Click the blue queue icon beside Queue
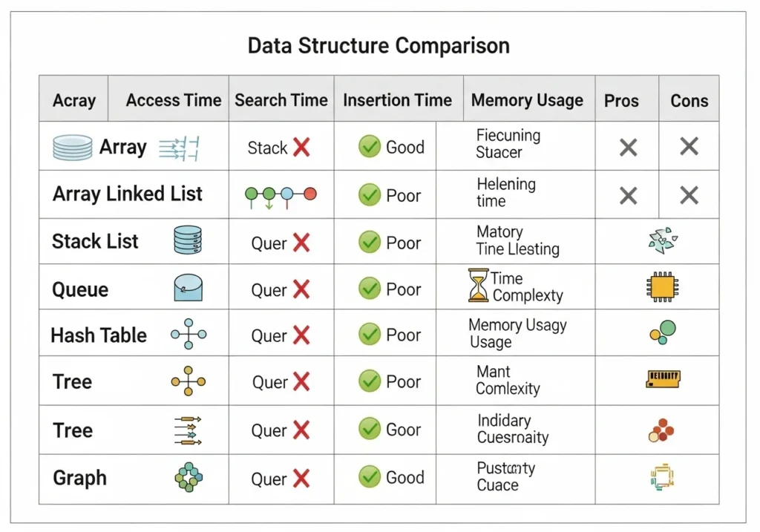 (188, 287)
